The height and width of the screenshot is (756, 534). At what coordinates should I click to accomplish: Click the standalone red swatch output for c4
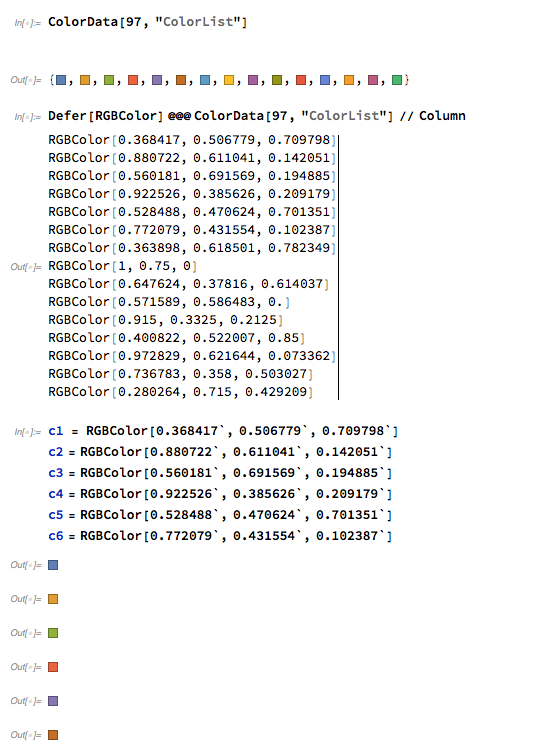[x=53, y=667]
